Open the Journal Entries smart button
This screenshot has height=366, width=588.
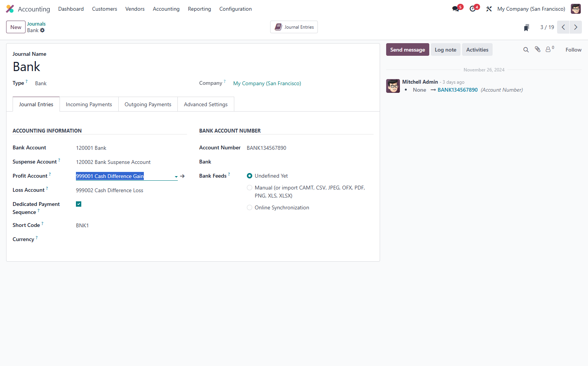[x=294, y=27]
